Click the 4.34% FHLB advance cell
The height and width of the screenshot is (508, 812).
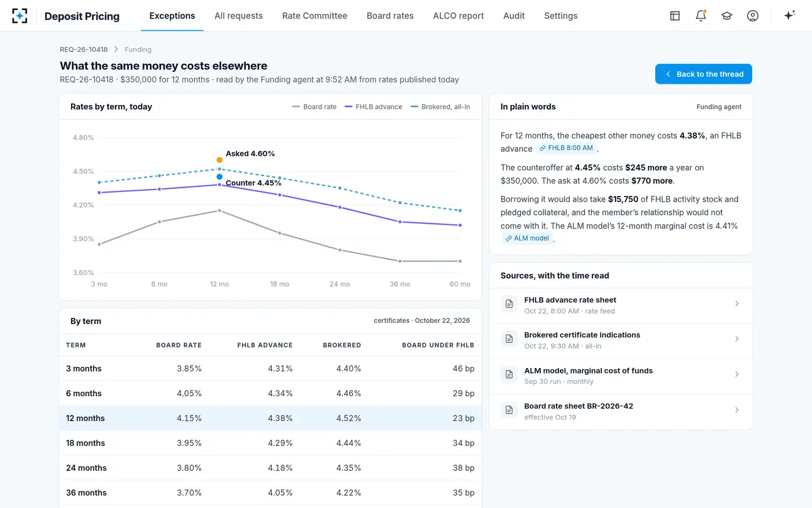point(280,393)
